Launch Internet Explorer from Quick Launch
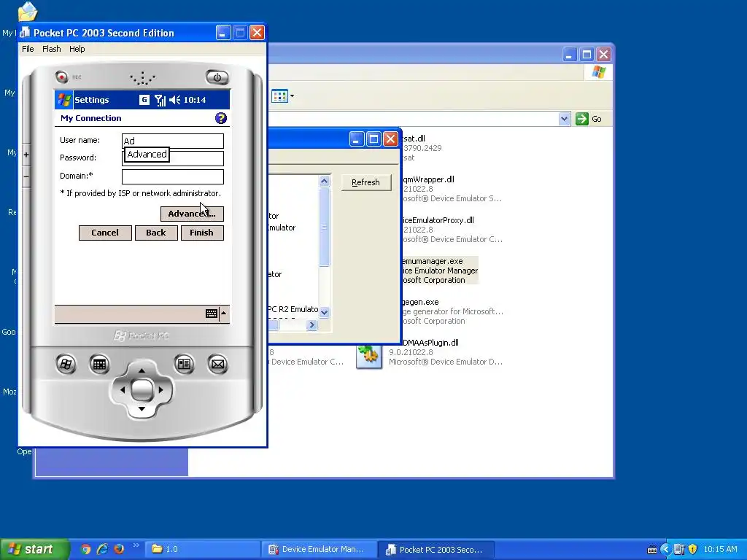Screen dimensions: 747x560 [102, 549]
